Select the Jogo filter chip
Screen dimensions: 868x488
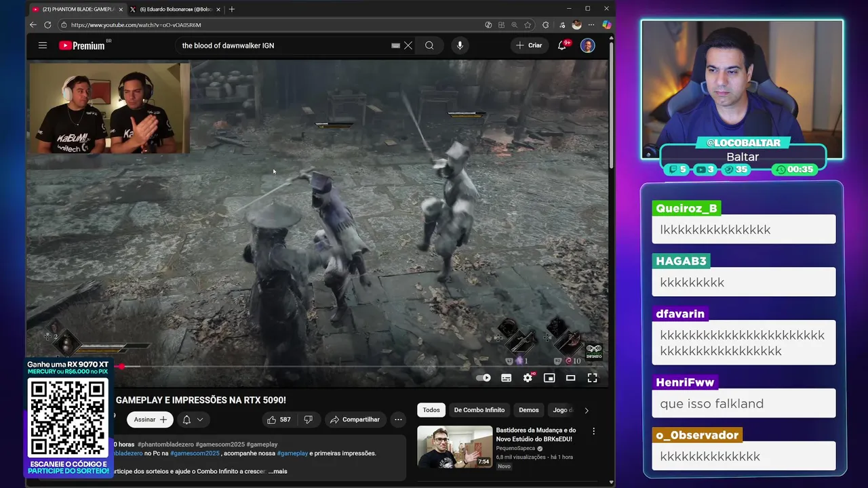[x=562, y=410]
